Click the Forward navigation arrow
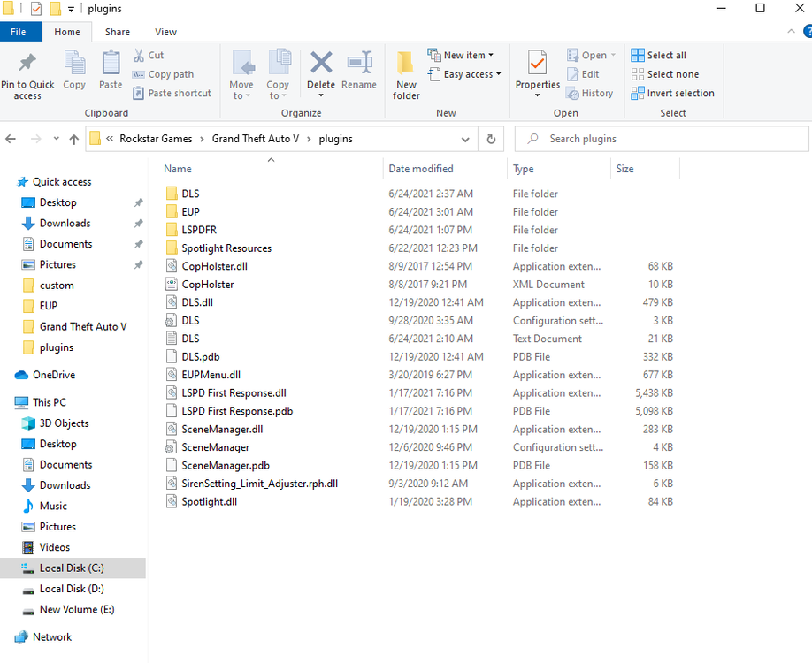Viewport: 812px width, 663px height. [35, 139]
